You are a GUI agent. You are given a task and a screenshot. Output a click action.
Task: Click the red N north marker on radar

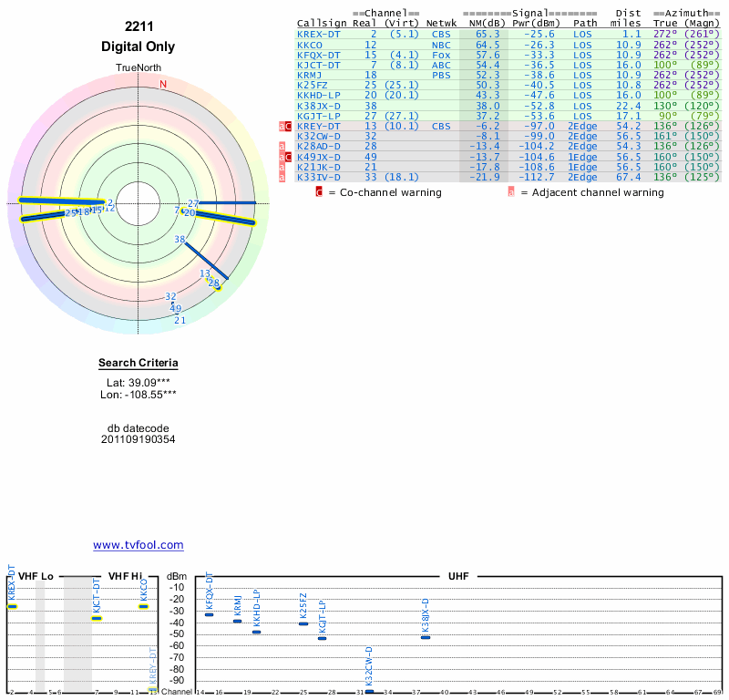(163, 85)
